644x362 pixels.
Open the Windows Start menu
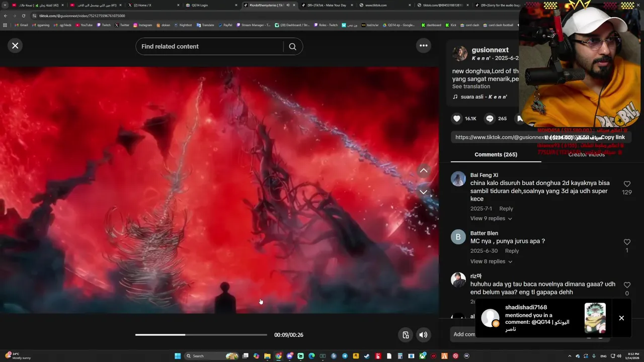(178, 356)
